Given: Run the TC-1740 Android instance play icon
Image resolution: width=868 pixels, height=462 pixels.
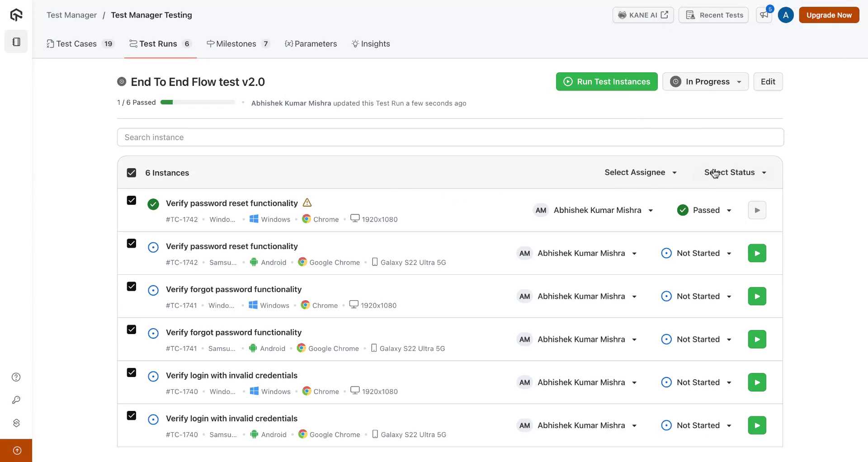Looking at the screenshot, I should click(x=757, y=425).
